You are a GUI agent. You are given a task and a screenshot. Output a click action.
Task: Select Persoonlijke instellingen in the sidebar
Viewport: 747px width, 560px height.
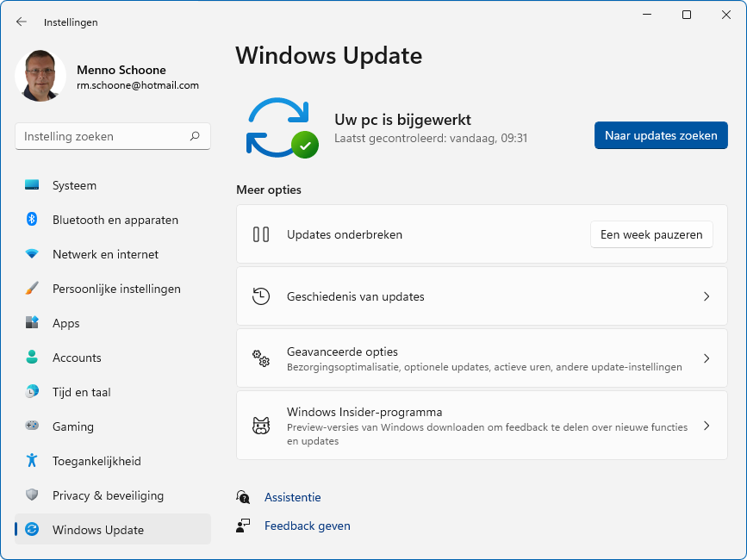pyautogui.click(x=112, y=289)
